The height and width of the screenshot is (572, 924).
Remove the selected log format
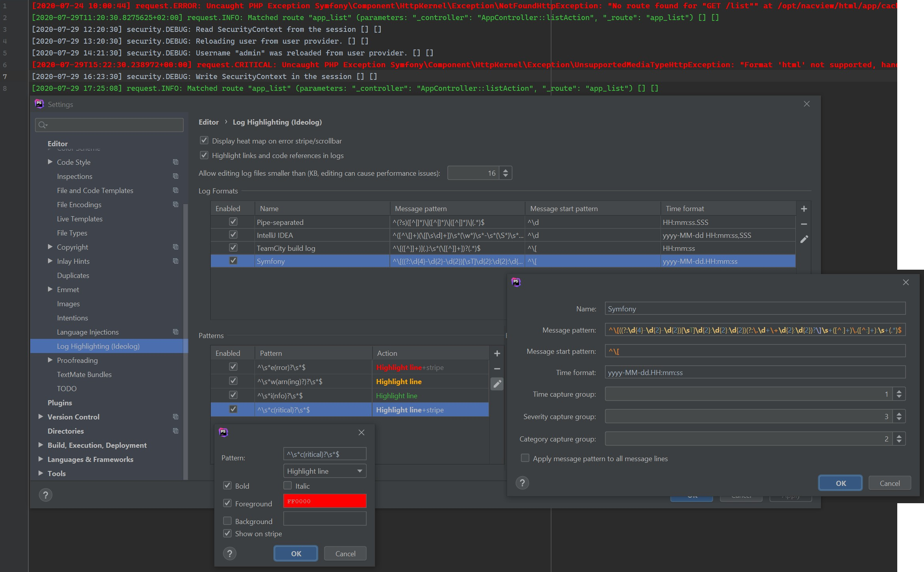tap(804, 224)
